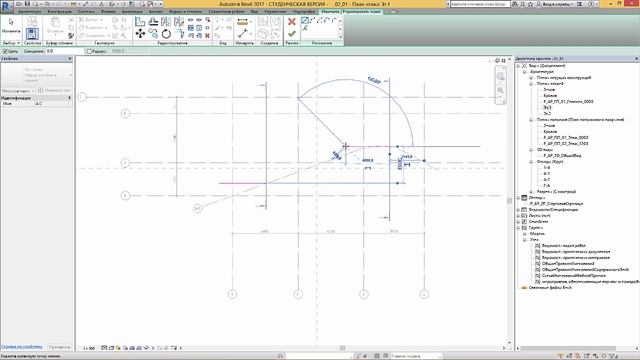Open the Architecture ribbon tab
Viewport: 640px width, 360px height.
[x=29, y=12]
